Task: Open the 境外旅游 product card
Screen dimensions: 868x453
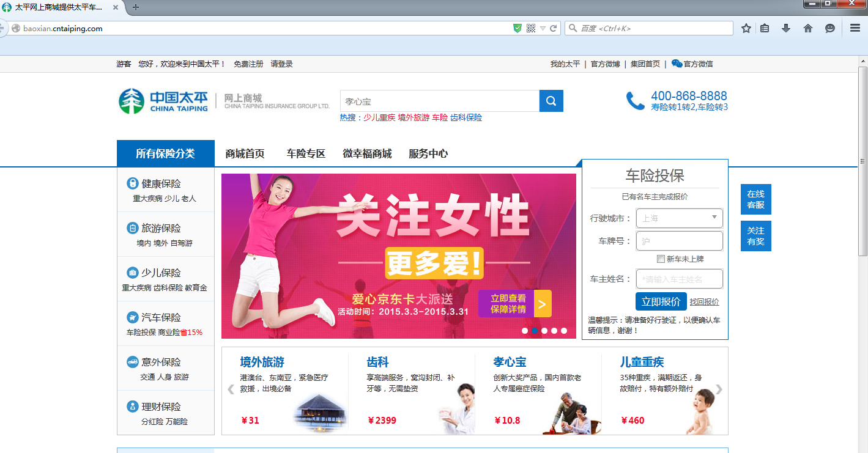Action: coord(285,391)
